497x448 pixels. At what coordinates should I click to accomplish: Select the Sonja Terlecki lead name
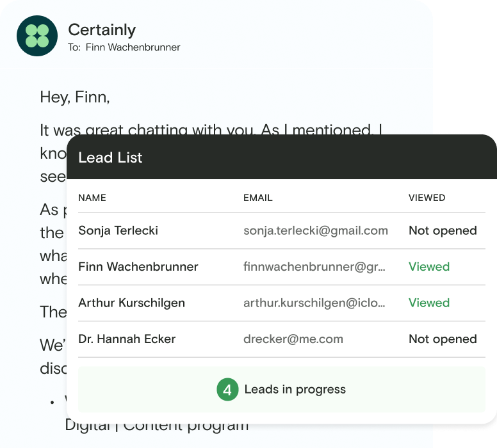point(118,230)
